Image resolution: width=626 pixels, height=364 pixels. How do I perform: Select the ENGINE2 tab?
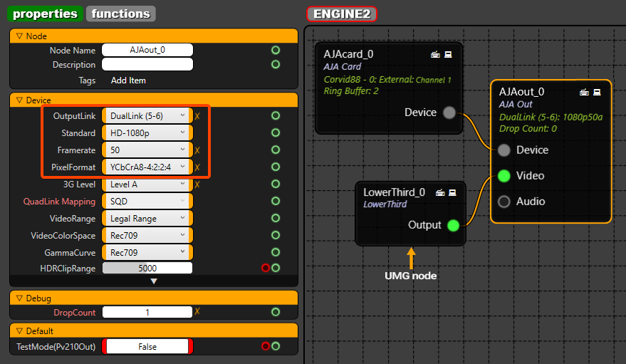341,14
